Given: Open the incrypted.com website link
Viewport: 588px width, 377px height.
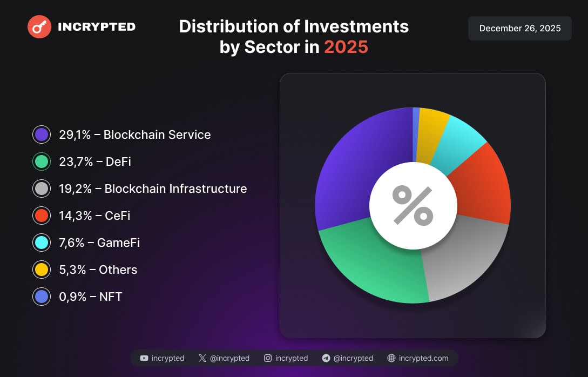Looking at the screenshot, I should (x=424, y=358).
